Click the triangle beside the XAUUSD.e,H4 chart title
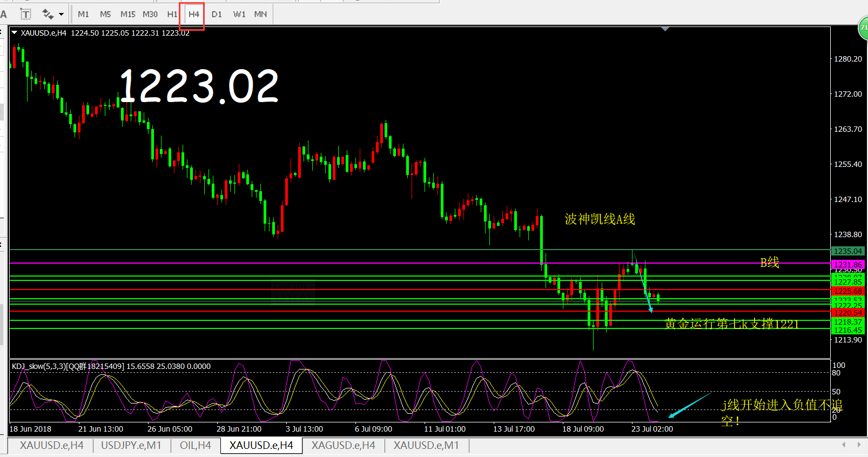The image size is (868, 457). (15, 33)
